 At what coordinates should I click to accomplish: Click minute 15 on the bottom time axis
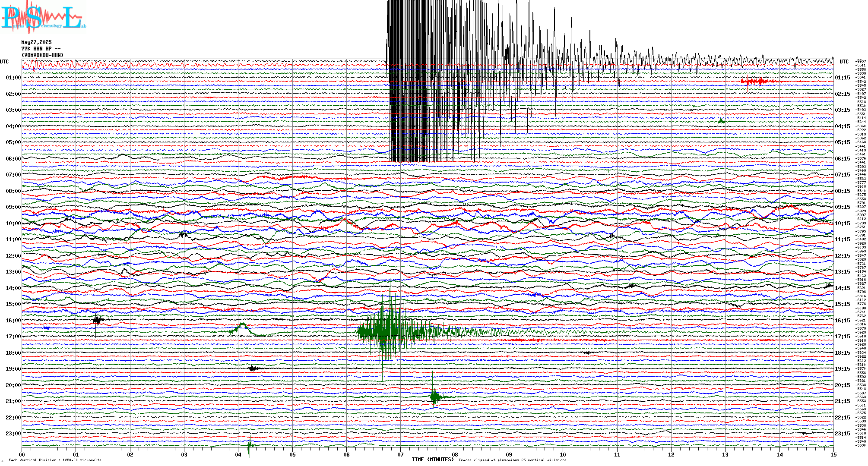tap(833, 454)
